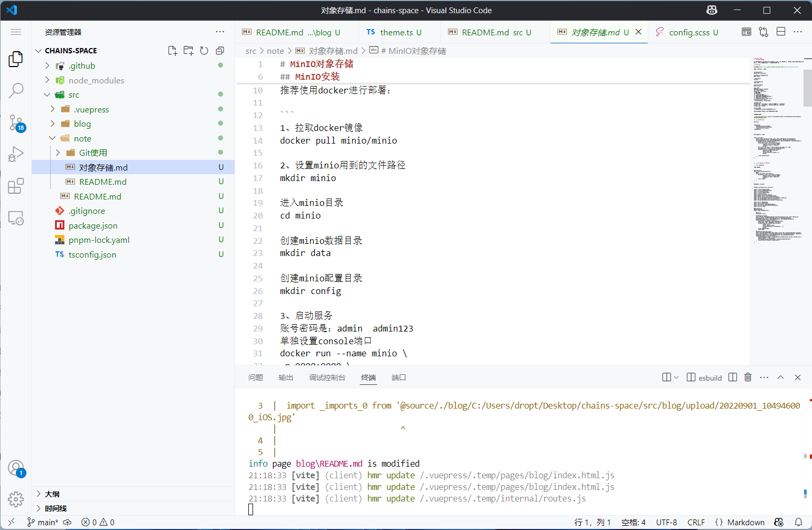Open changes compare icon in editor toolbar

763,32
